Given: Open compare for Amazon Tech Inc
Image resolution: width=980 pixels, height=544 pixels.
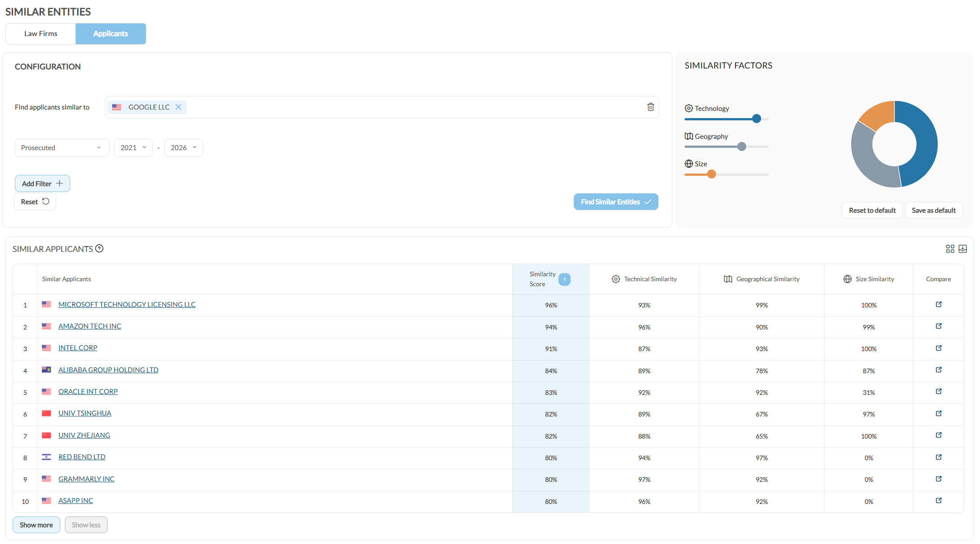Looking at the screenshot, I should point(939,326).
